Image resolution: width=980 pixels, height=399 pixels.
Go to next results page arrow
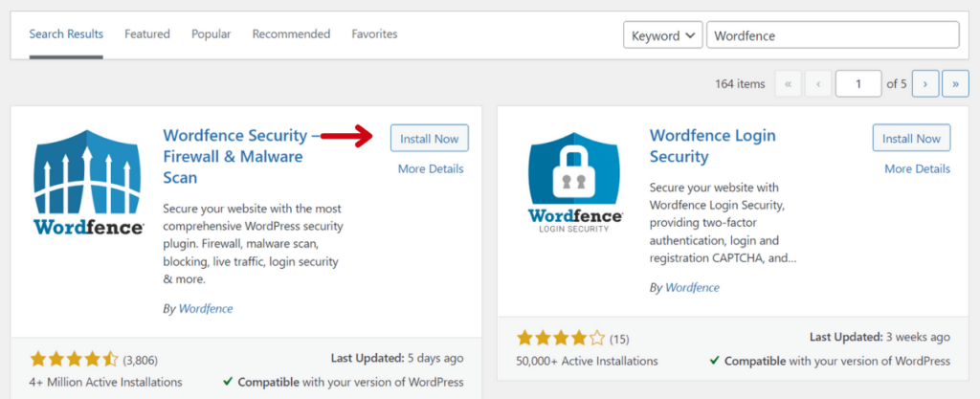click(925, 83)
